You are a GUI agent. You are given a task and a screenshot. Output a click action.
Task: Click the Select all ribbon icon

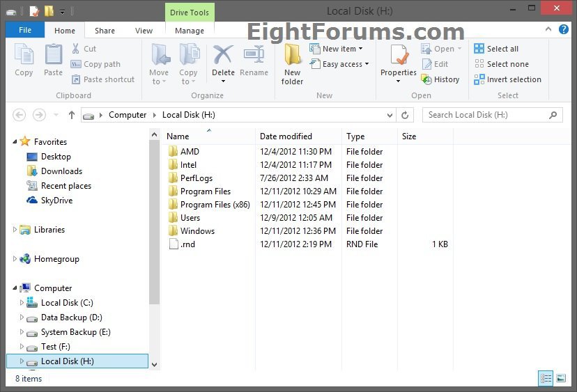[479, 49]
